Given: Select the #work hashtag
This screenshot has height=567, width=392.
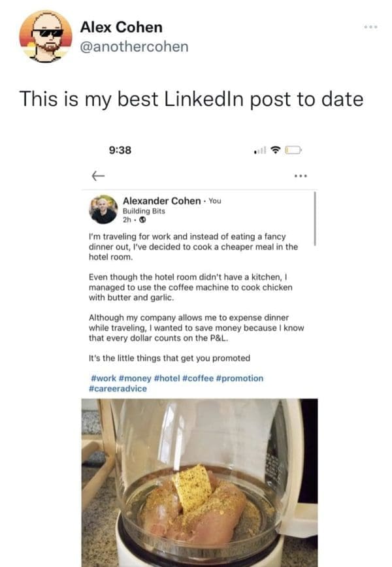Looking at the screenshot, I should pos(103,378).
